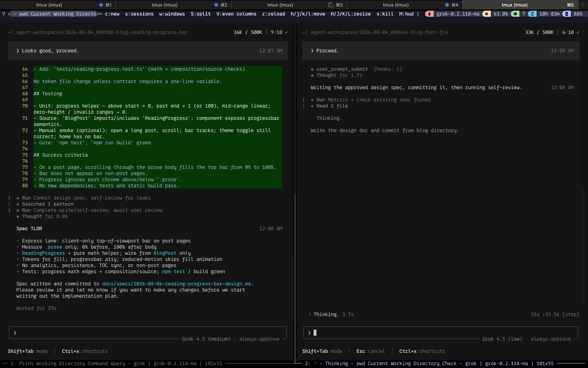Click diamond beside Run Complete write/self-review
Viewport: 588px width, 368px height.
[18, 210]
